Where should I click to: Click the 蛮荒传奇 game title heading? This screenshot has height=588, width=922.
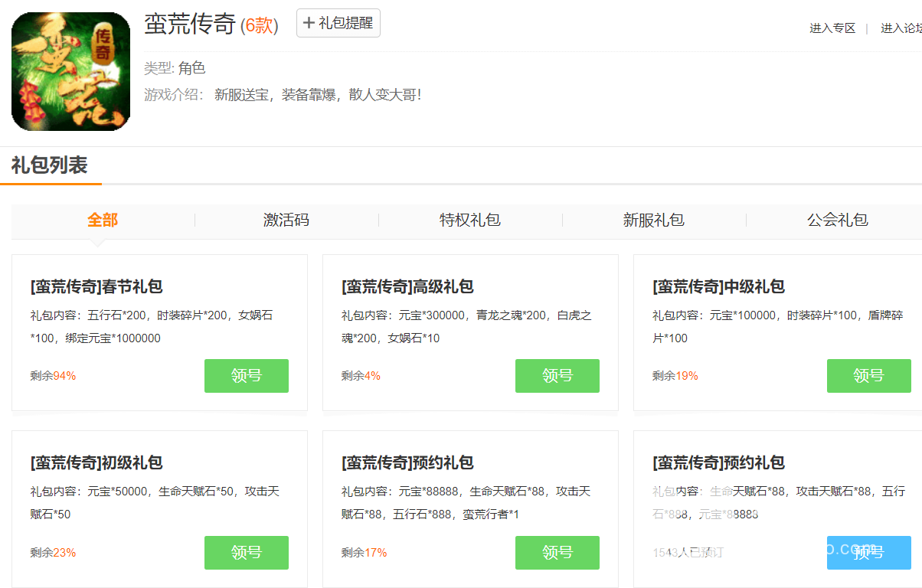[189, 24]
